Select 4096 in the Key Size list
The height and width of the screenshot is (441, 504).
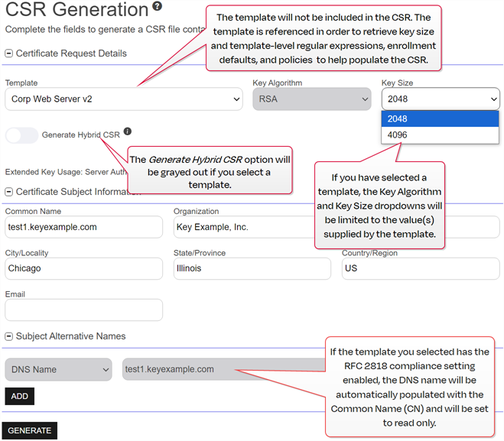coord(440,135)
